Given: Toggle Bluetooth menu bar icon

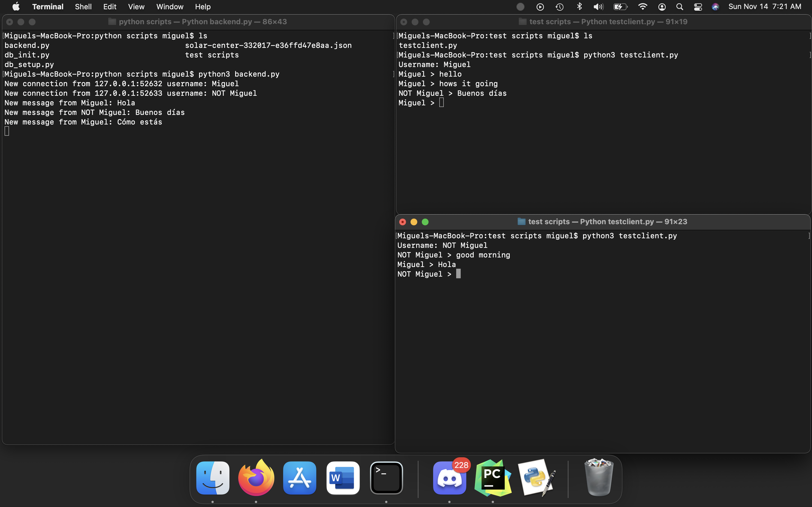Looking at the screenshot, I should (x=579, y=7).
